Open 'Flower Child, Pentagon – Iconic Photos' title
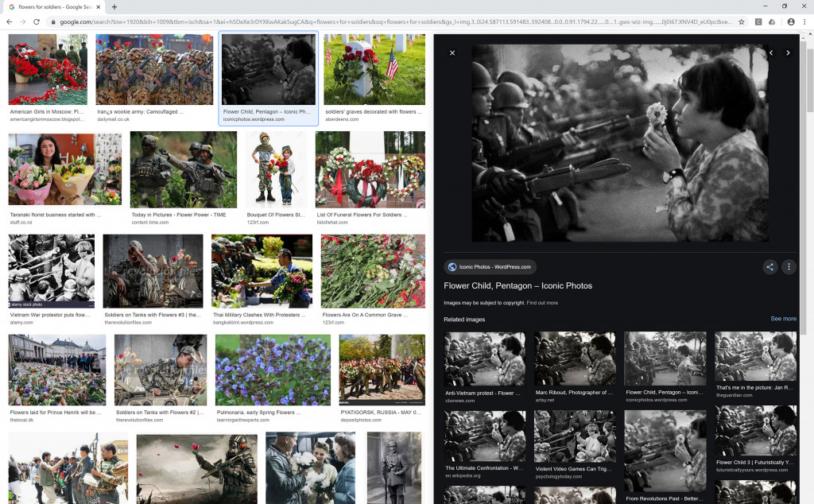This screenshot has height=504, width=814. (x=517, y=286)
